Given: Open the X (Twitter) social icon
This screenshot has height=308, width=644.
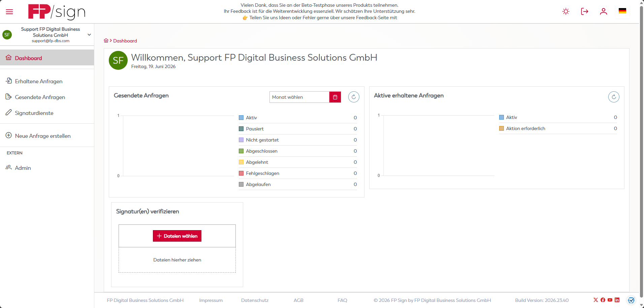Looking at the screenshot, I should click(596, 300).
